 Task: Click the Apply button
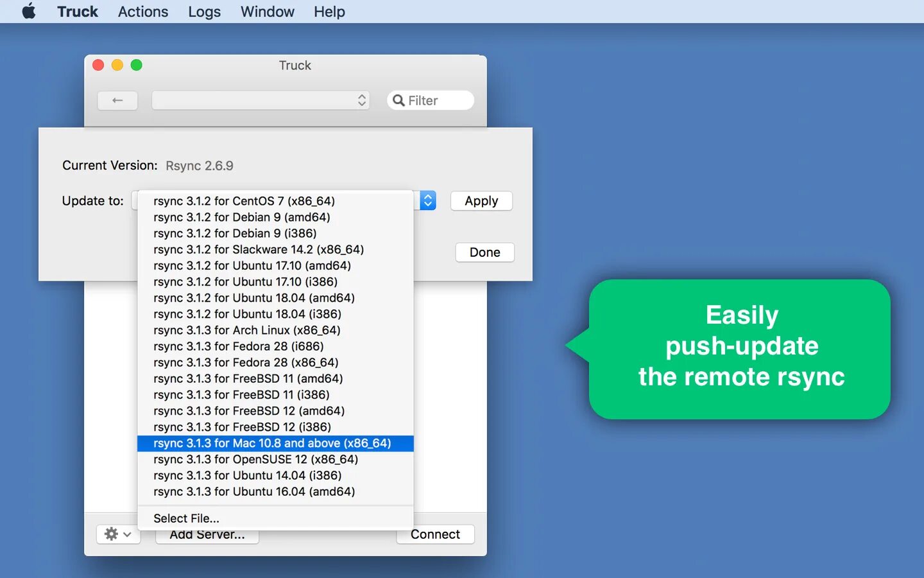pyautogui.click(x=481, y=200)
